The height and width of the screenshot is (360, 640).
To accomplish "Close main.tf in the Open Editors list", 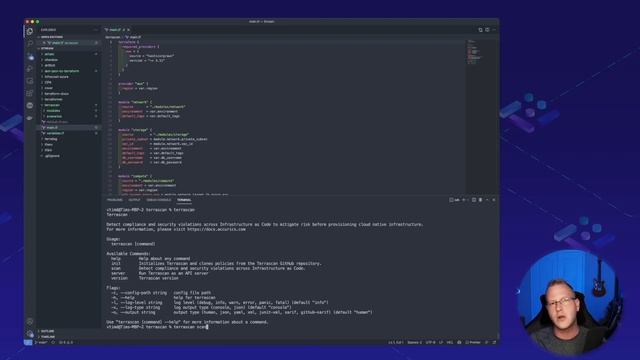I will pos(44,42).
